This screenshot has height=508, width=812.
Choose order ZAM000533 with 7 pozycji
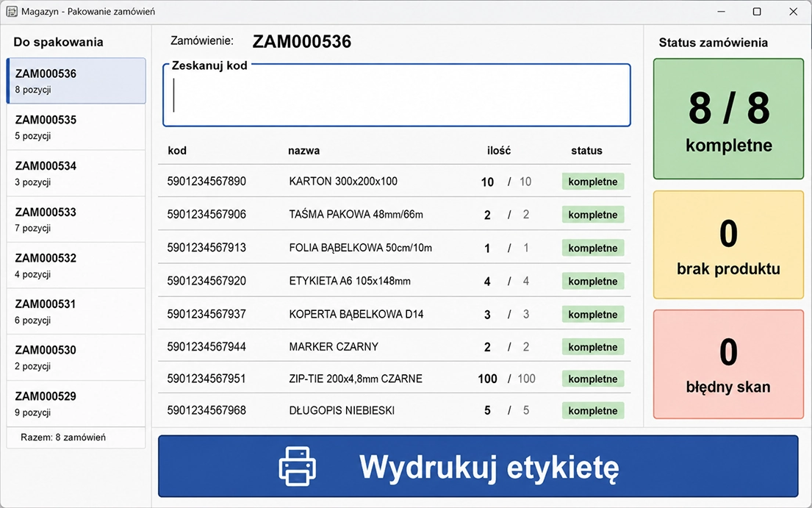point(76,219)
